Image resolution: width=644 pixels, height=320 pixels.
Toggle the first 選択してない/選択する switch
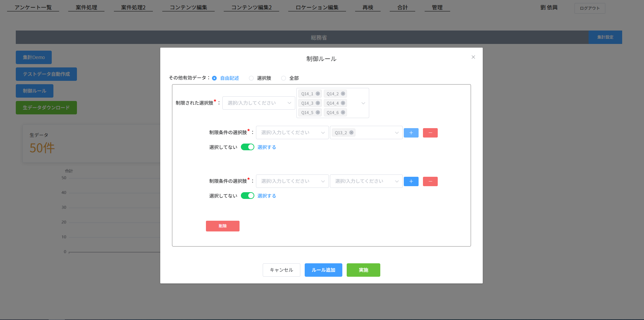pos(248,147)
